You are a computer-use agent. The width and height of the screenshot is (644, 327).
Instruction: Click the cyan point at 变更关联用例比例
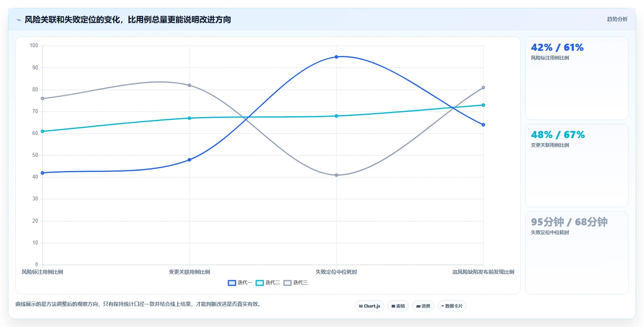coord(189,118)
